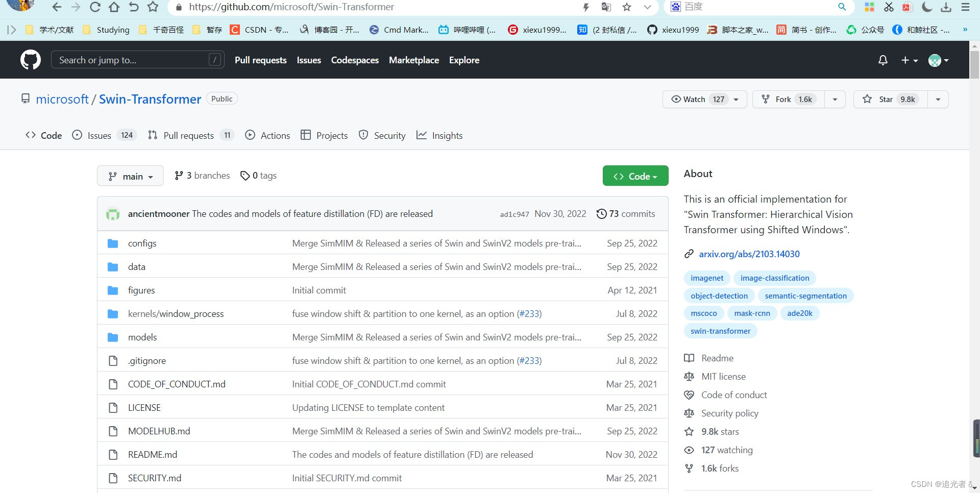The image size is (980, 493).
Task: Open the xiexu1999 GitHub bookmark
Action: click(x=673, y=30)
